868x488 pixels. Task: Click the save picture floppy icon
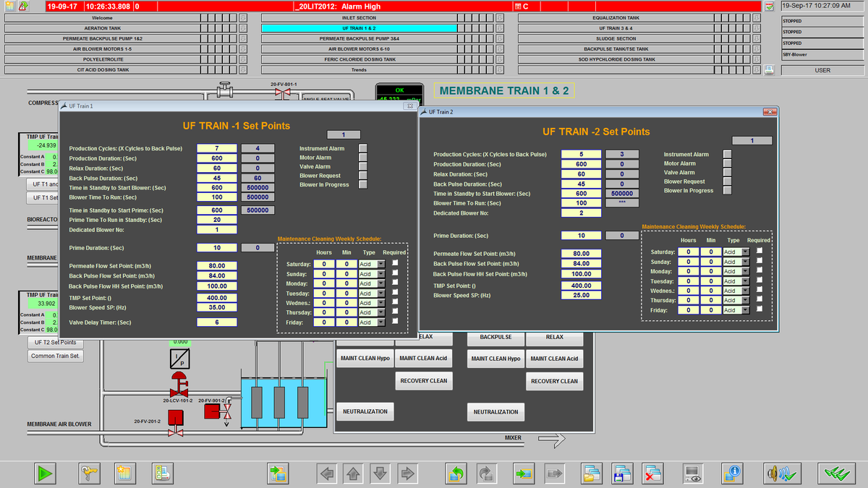pyautogui.click(x=622, y=474)
